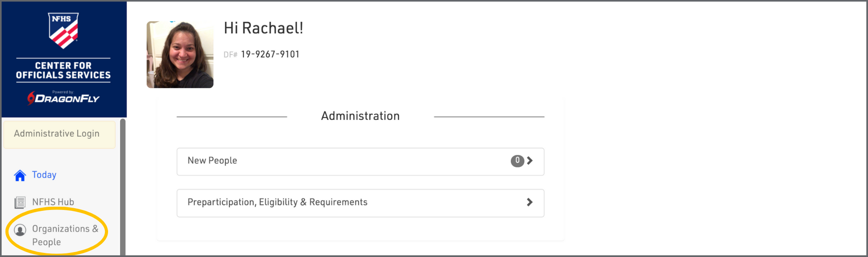
Task: Click the DF# 19-9267-9101 number
Action: tap(270, 55)
